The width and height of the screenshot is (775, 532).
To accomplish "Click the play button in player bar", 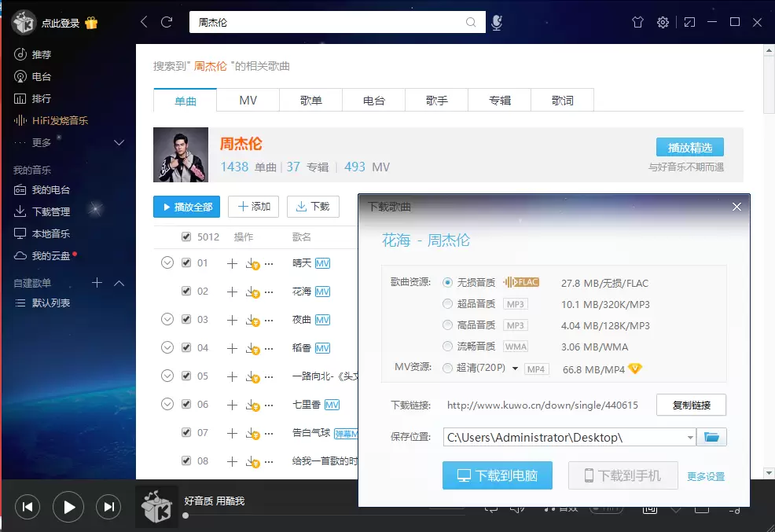I will [68, 507].
